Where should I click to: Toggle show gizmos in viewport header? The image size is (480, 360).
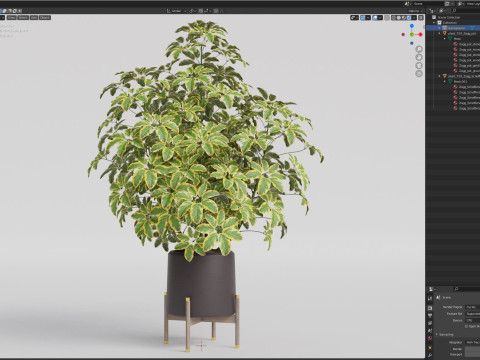(x=363, y=18)
